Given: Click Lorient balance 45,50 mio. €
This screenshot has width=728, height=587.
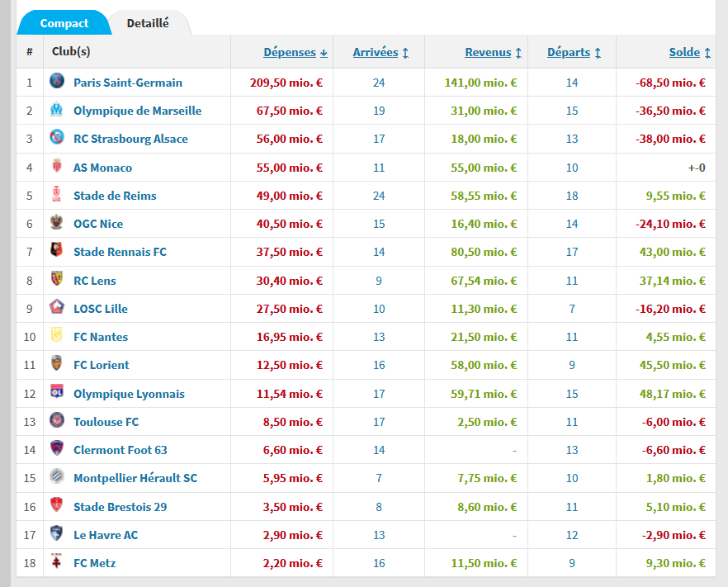Looking at the screenshot, I should 672,366.
